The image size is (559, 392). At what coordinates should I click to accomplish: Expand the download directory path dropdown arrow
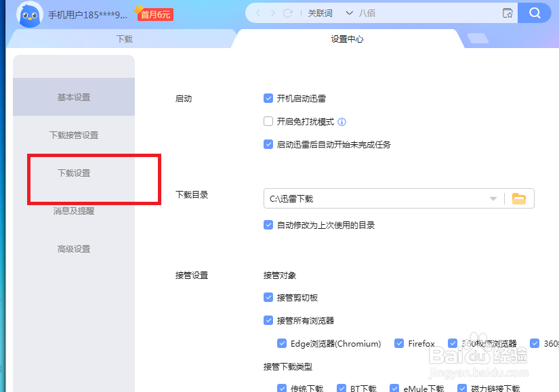coord(493,198)
